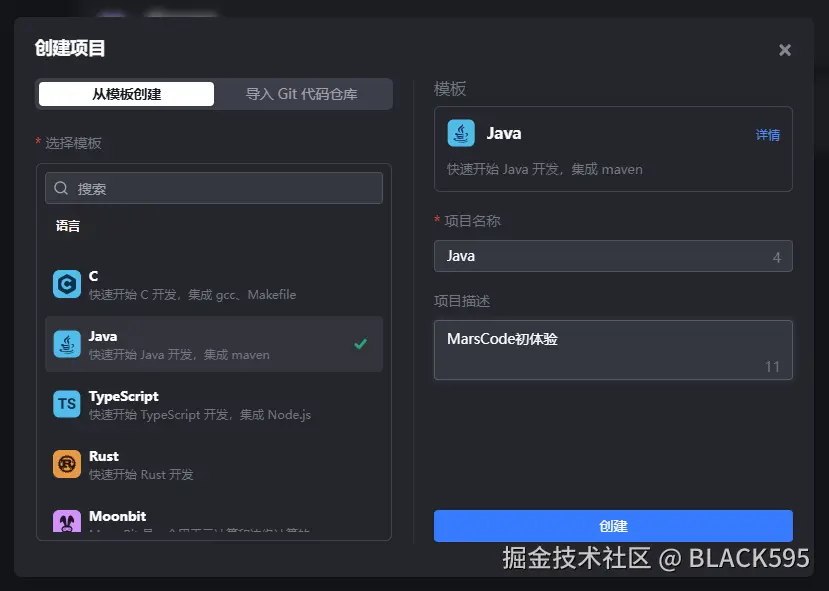The height and width of the screenshot is (591, 829).
Task: Click the Rust template icon
Action: (x=67, y=464)
